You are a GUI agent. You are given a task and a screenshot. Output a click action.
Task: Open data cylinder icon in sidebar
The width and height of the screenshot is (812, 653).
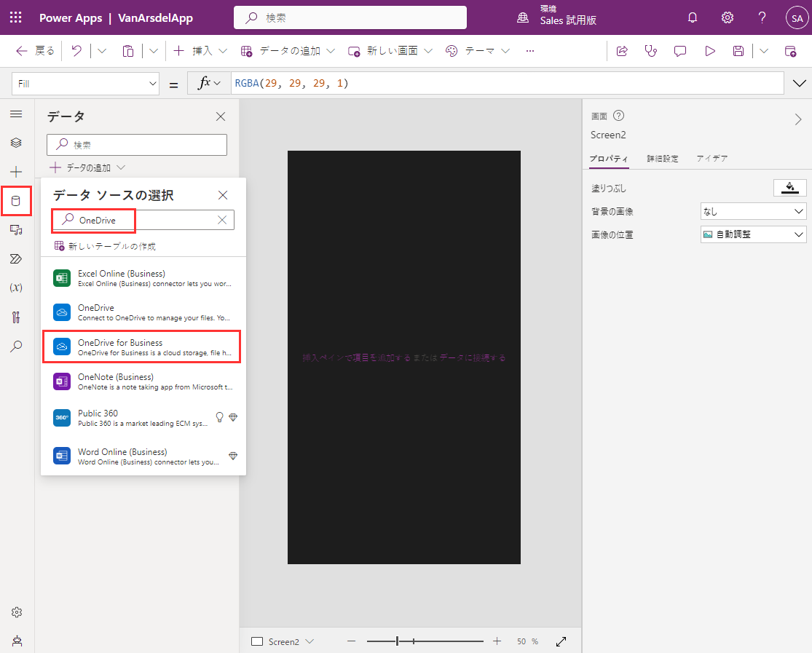click(x=16, y=201)
